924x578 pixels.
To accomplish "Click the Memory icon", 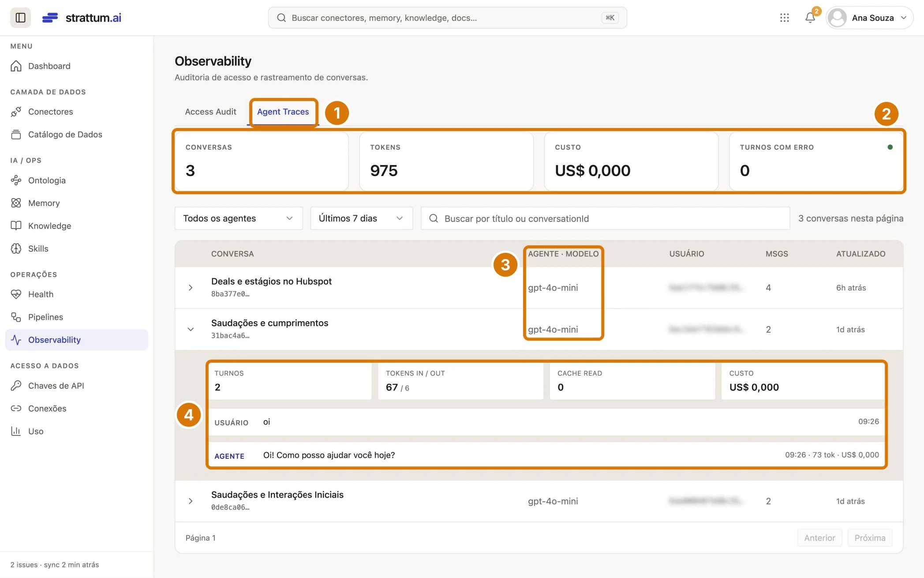I will click(16, 203).
